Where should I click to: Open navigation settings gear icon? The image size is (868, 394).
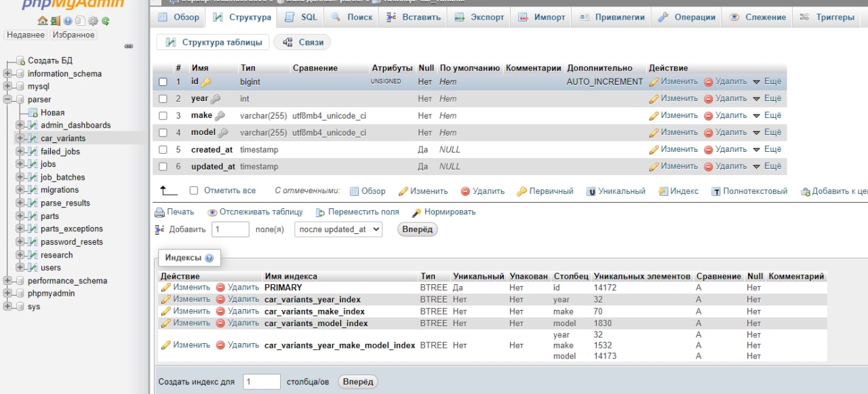(x=93, y=21)
